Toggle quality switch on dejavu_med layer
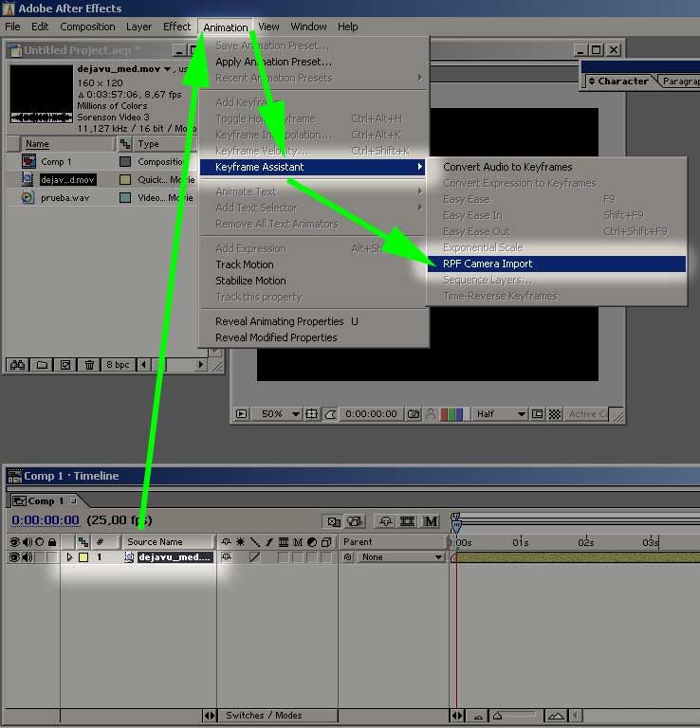 [254, 557]
